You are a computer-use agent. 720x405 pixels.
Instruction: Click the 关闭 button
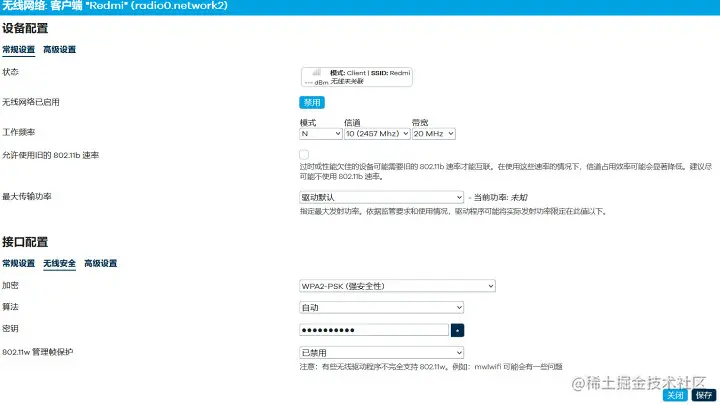[x=675, y=395]
